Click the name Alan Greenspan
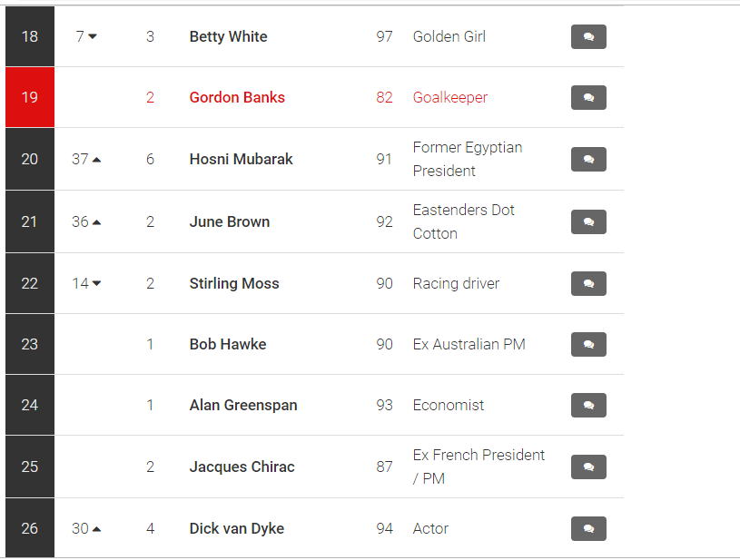This screenshot has height=560, width=740. pyautogui.click(x=243, y=405)
